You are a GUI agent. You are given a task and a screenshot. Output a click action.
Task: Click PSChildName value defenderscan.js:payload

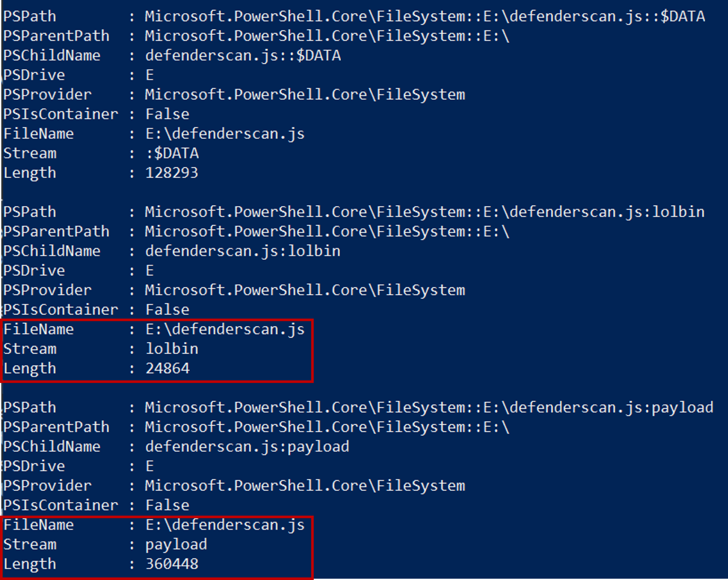tap(247, 447)
